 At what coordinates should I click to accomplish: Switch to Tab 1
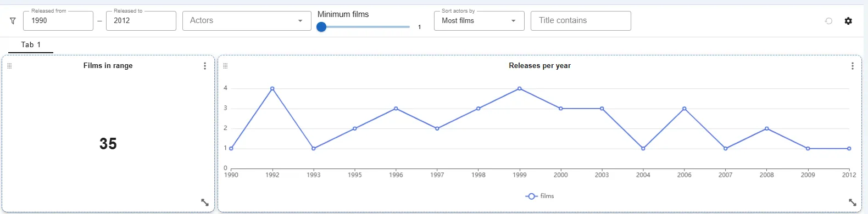(31, 44)
